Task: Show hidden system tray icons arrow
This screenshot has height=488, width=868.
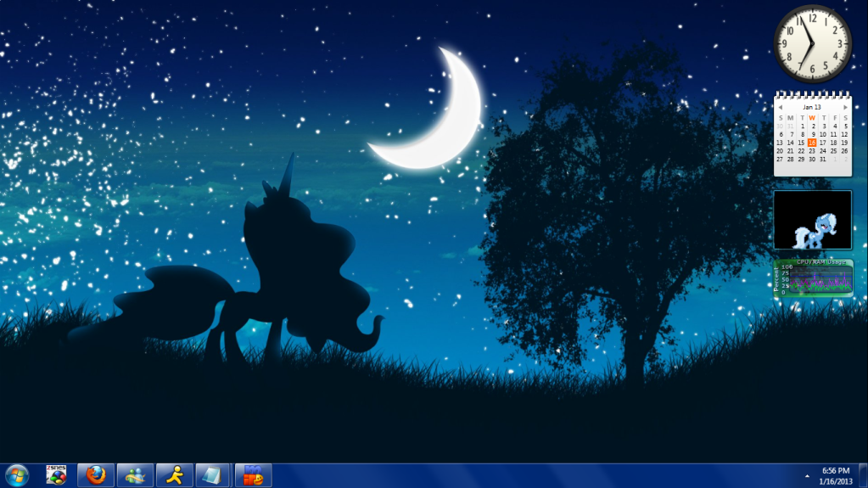Action: point(807,476)
